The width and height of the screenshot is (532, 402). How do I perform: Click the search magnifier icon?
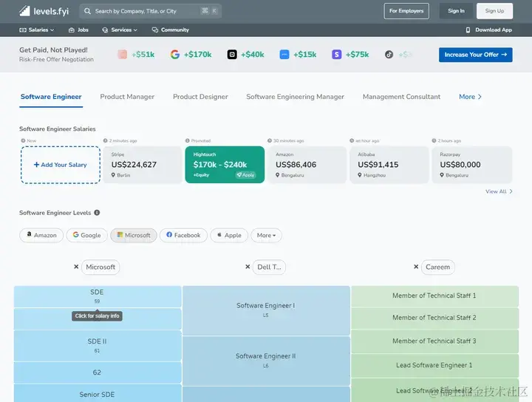[87, 11]
